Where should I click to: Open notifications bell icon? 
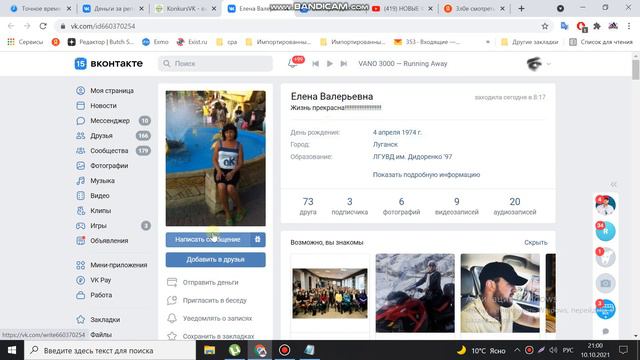[293, 64]
